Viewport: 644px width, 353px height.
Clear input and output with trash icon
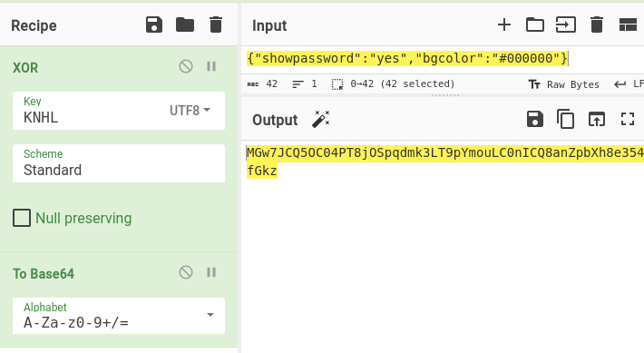point(596,25)
